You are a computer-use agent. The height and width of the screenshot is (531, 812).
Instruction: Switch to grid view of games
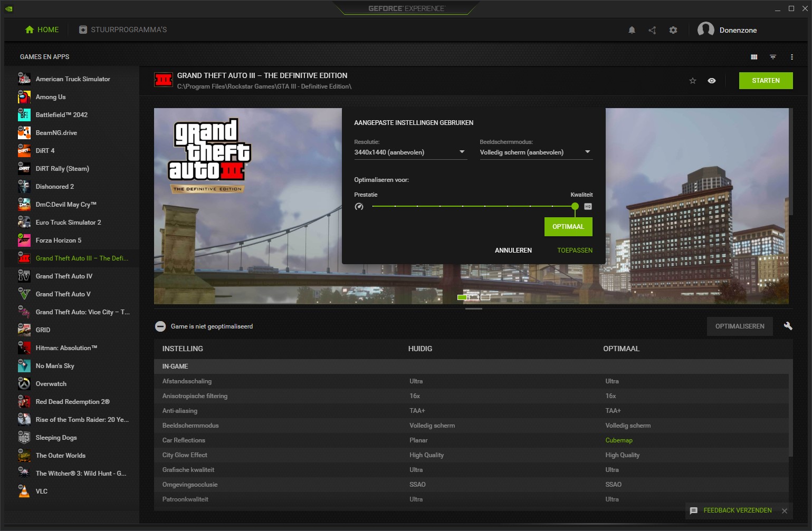754,57
